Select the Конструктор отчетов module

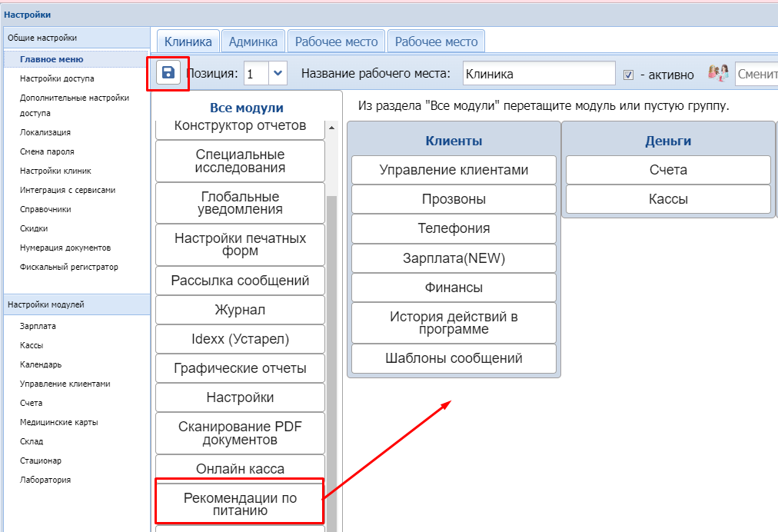tap(240, 128)
